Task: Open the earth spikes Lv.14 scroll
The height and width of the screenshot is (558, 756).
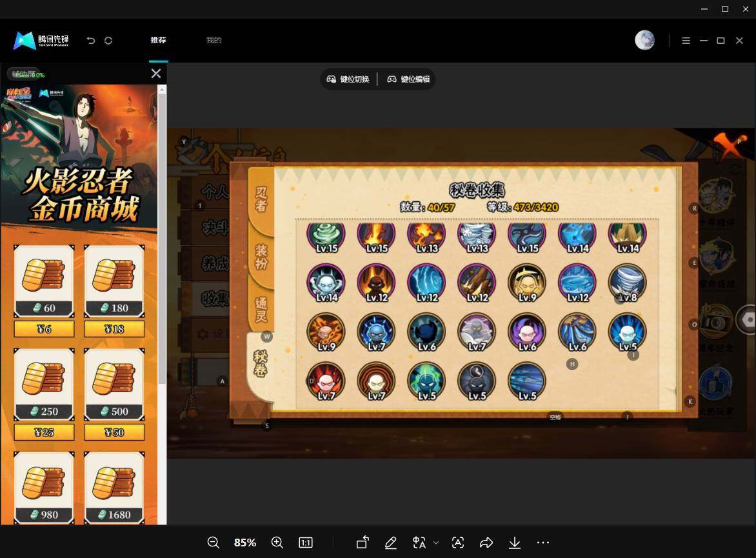Action: pyautogui.click(x=627, y=237)
